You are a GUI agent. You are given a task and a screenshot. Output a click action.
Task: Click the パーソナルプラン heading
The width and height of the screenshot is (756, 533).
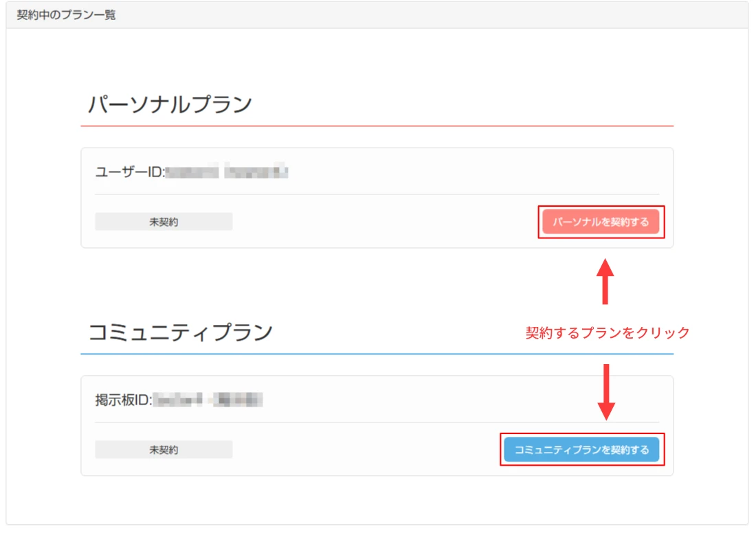pos(170,105)
